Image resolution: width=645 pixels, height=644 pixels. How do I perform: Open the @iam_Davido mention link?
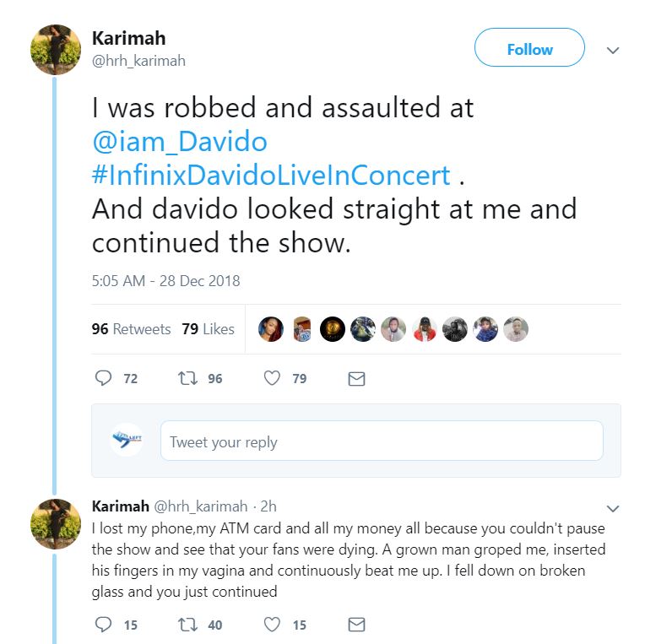point(179,142)
